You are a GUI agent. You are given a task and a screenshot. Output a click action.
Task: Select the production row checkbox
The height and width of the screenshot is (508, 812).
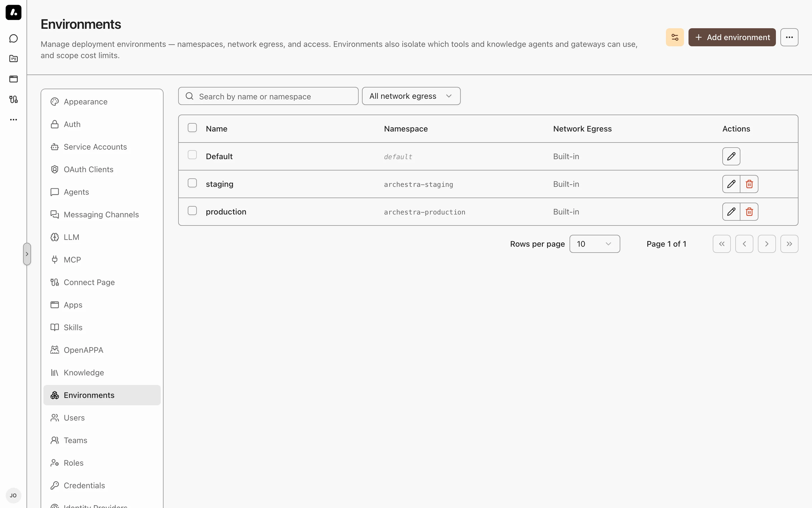(x=192, y=211)
